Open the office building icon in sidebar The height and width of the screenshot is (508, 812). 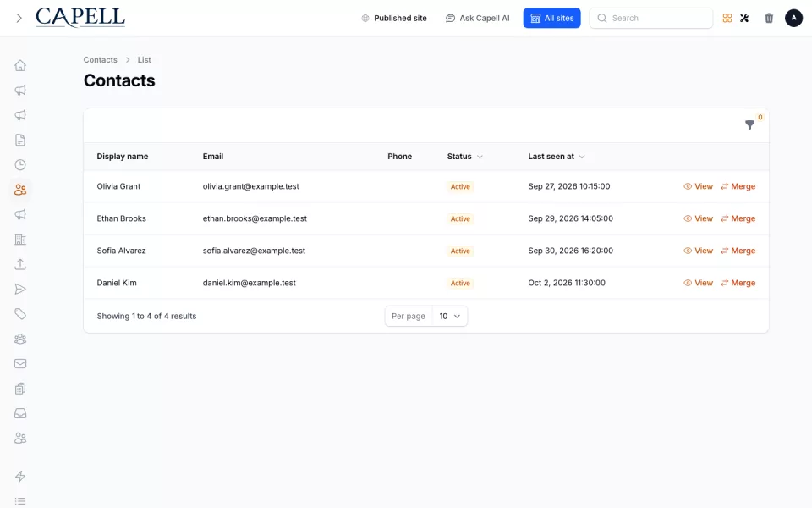20,240
